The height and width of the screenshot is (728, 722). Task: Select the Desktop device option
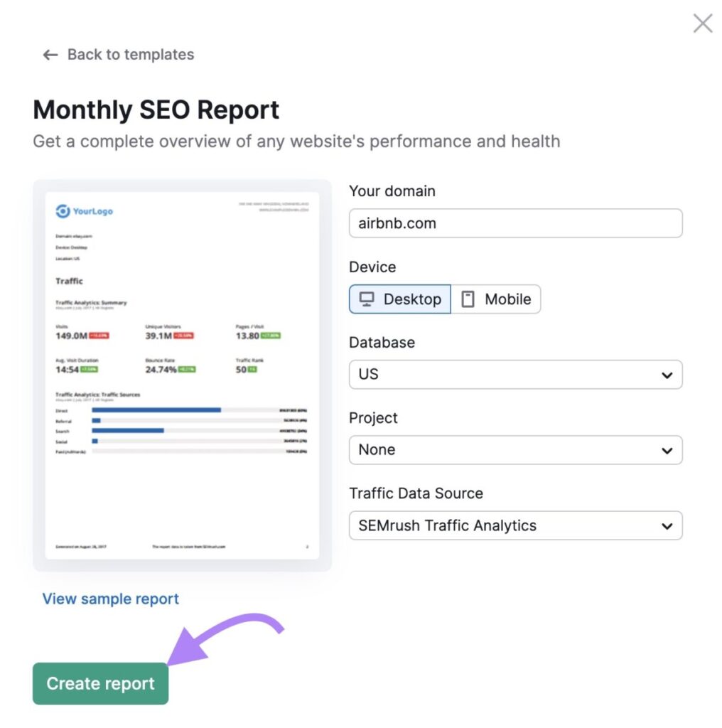coord(400,299)
